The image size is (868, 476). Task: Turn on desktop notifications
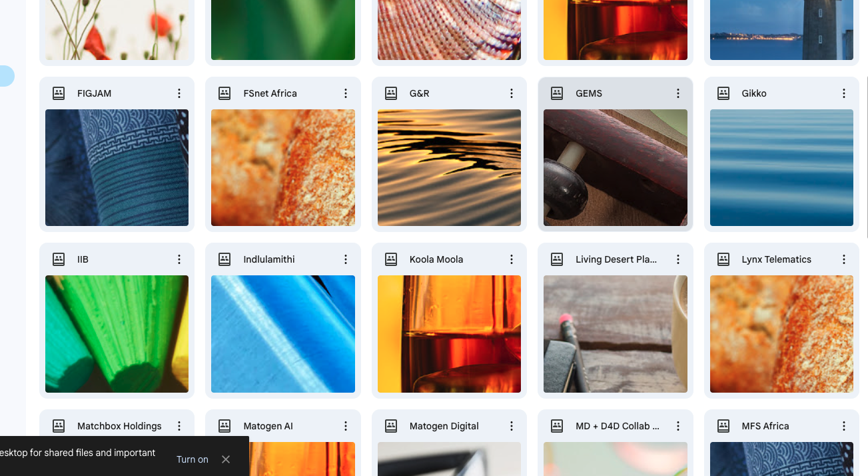193,459
